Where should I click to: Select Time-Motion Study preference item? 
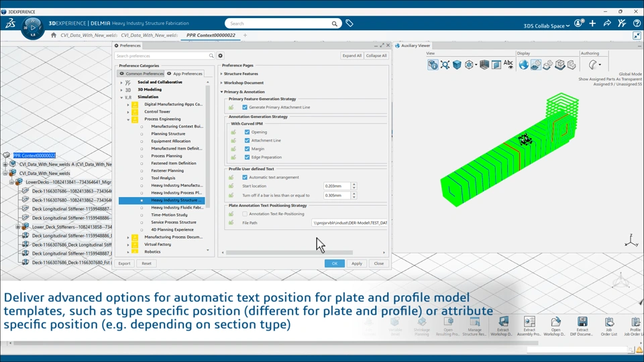click(x=169, y=215)
